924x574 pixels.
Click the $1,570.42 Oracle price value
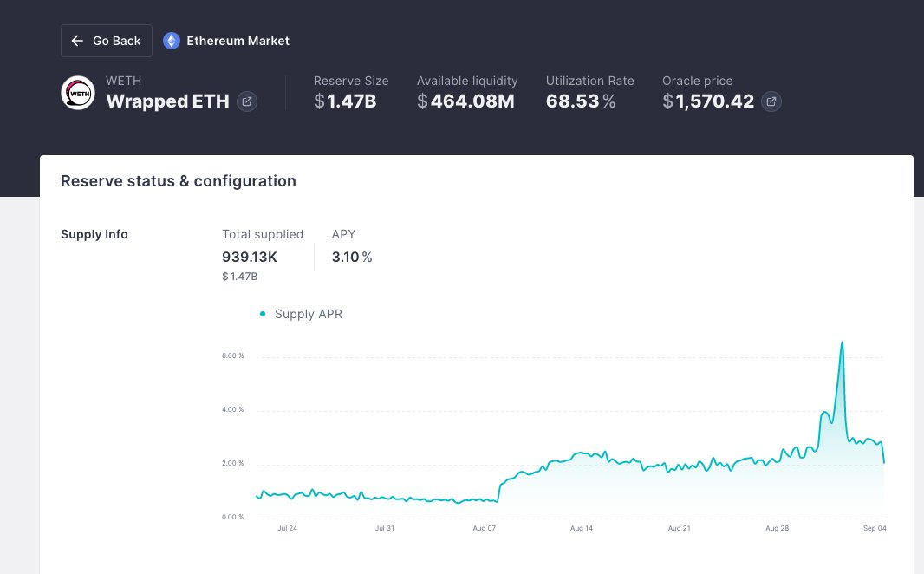(708, 101)
